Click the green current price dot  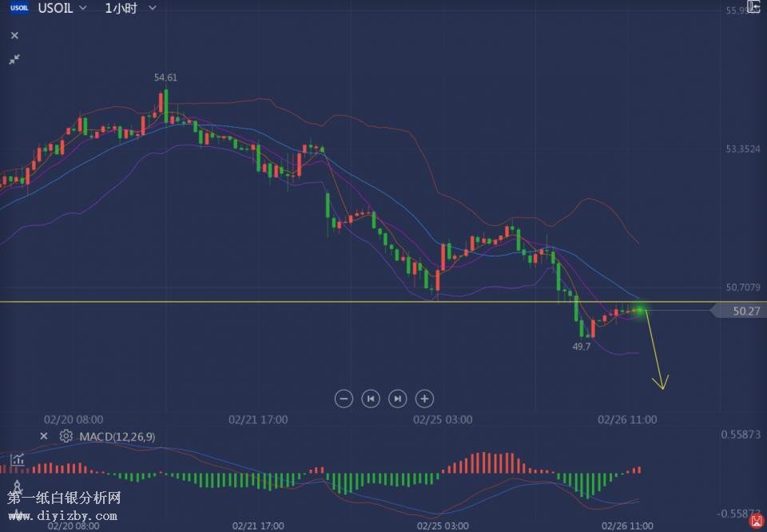click(x=640, y=310)
